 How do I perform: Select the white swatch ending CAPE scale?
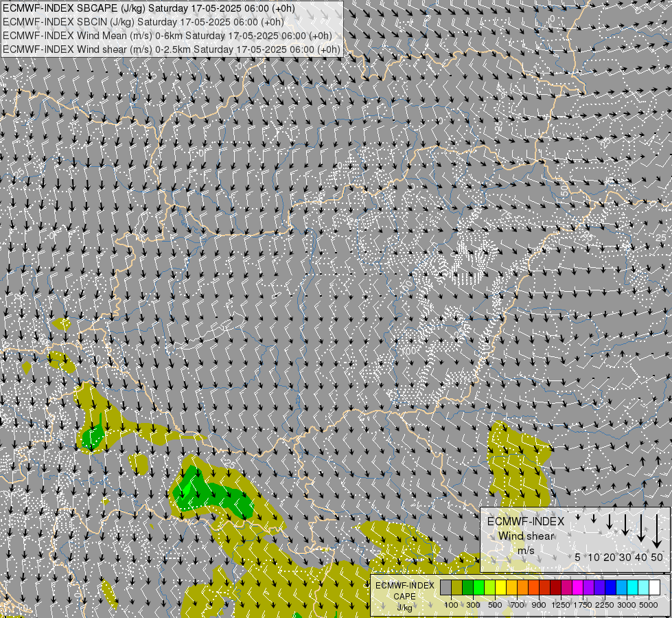pos(655,588)
